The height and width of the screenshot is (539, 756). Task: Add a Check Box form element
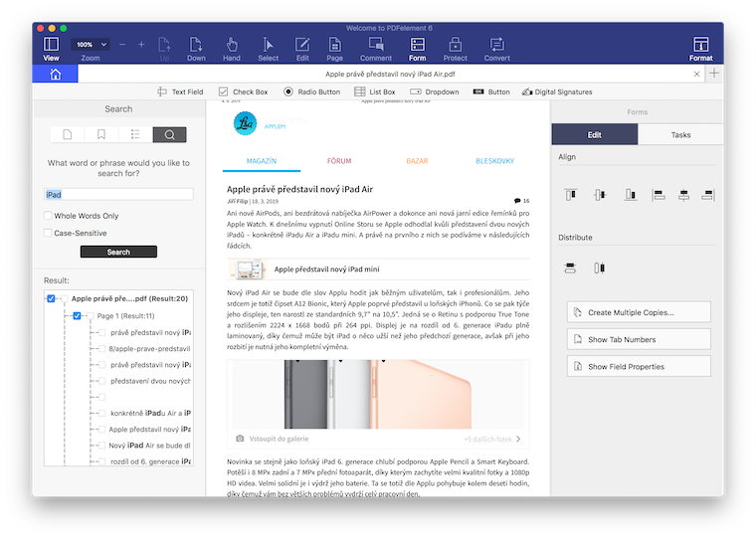pyautogui.click(x=243, y=91)
